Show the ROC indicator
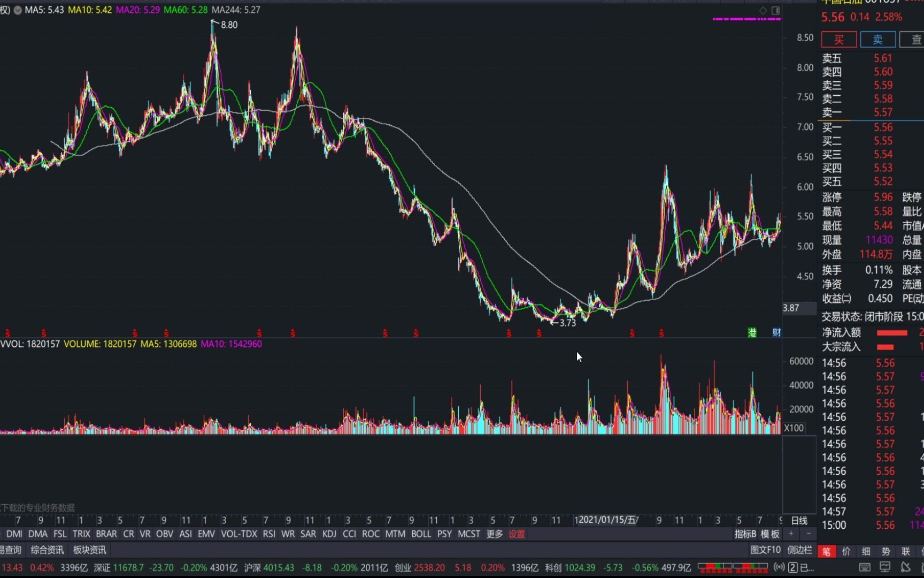 coord(371,534)
